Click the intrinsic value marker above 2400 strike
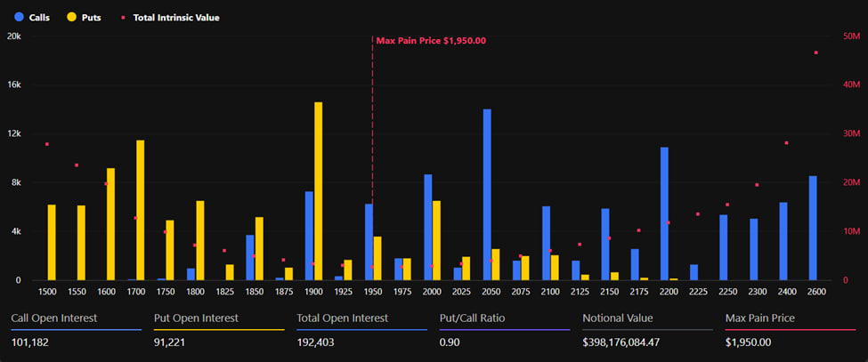Image resolution: width=868 pixels, height=362 pixels. pos(786,143)
